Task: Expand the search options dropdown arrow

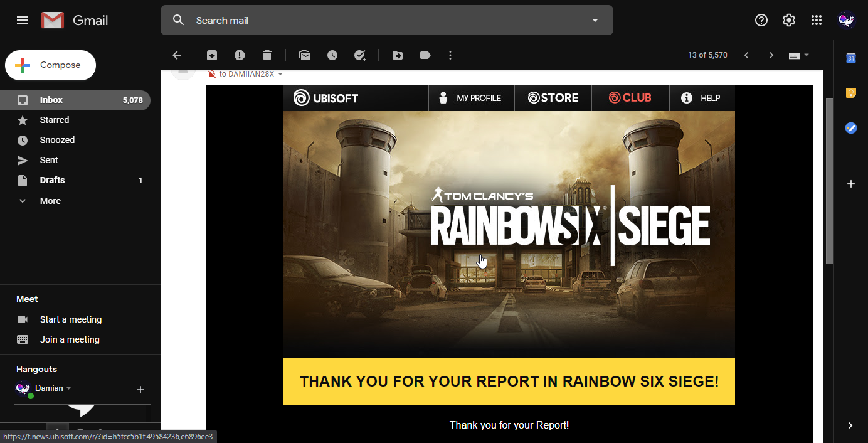Action: [595, 20]
